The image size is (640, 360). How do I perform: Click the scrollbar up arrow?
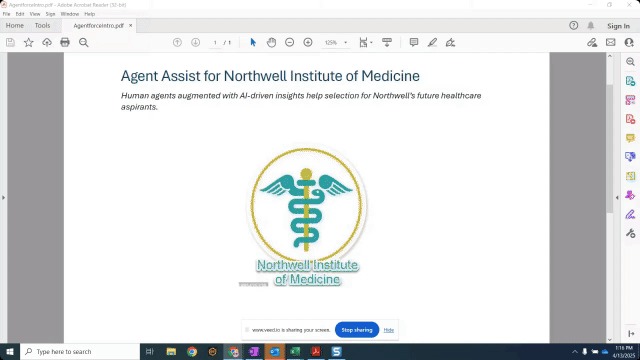610,56
